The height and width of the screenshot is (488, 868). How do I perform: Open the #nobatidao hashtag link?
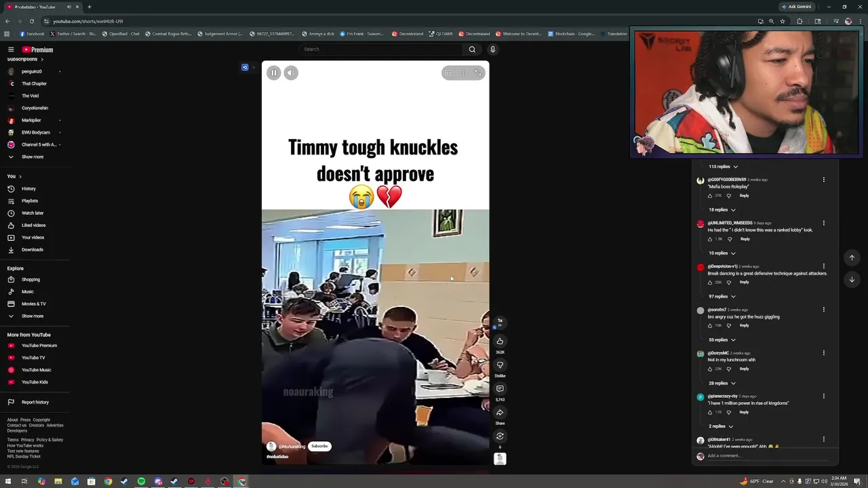(x=277, y=457)
